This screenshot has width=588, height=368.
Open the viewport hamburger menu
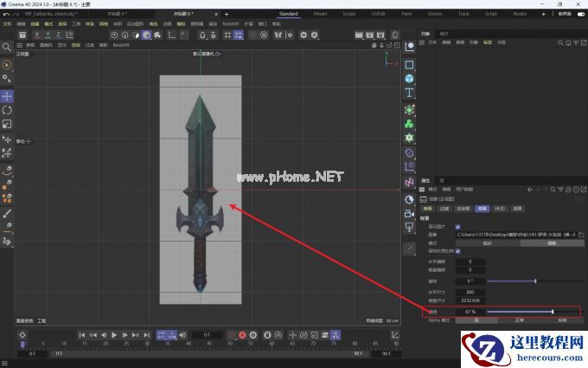tap(20, 45)
